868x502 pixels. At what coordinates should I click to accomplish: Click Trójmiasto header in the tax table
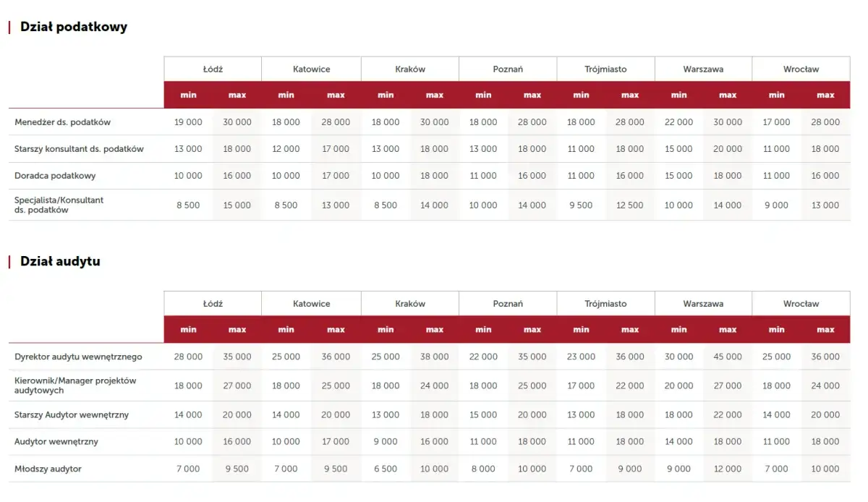(605, 69)
